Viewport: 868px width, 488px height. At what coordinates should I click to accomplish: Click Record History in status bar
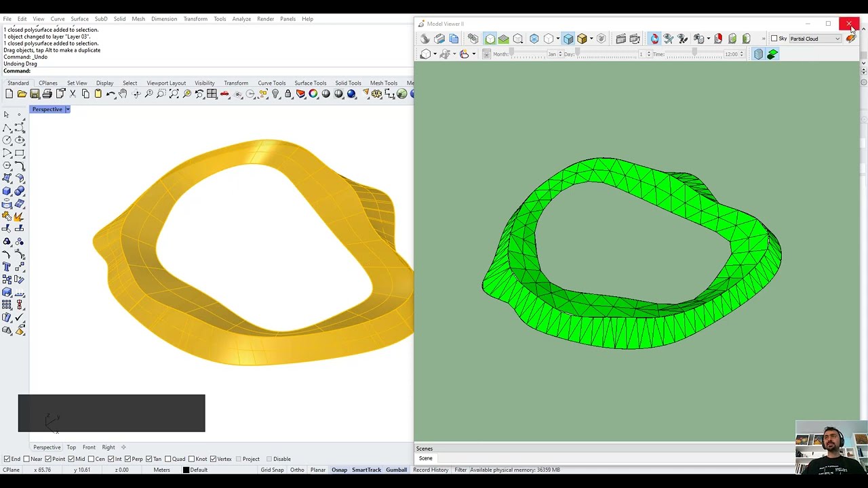[x=431, y=470]
